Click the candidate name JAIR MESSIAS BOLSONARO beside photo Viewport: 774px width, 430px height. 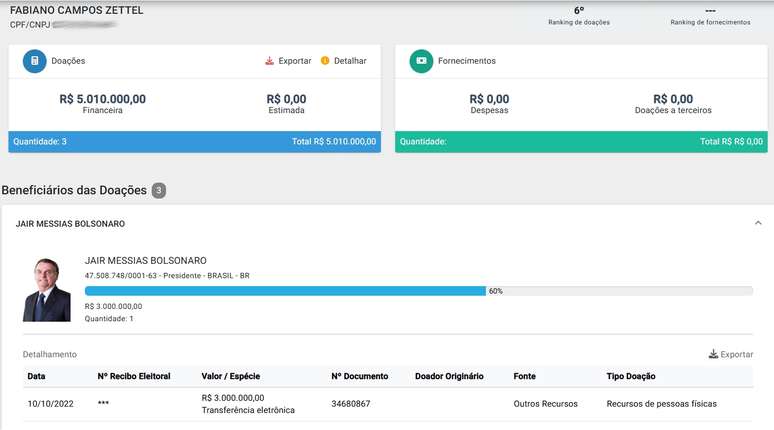pyautogui.click(x=146, y=261)
